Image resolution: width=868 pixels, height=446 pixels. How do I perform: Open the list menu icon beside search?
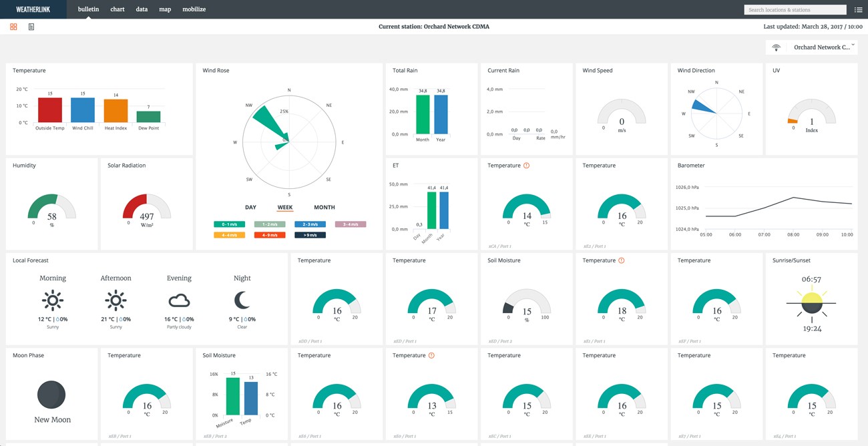858,10
